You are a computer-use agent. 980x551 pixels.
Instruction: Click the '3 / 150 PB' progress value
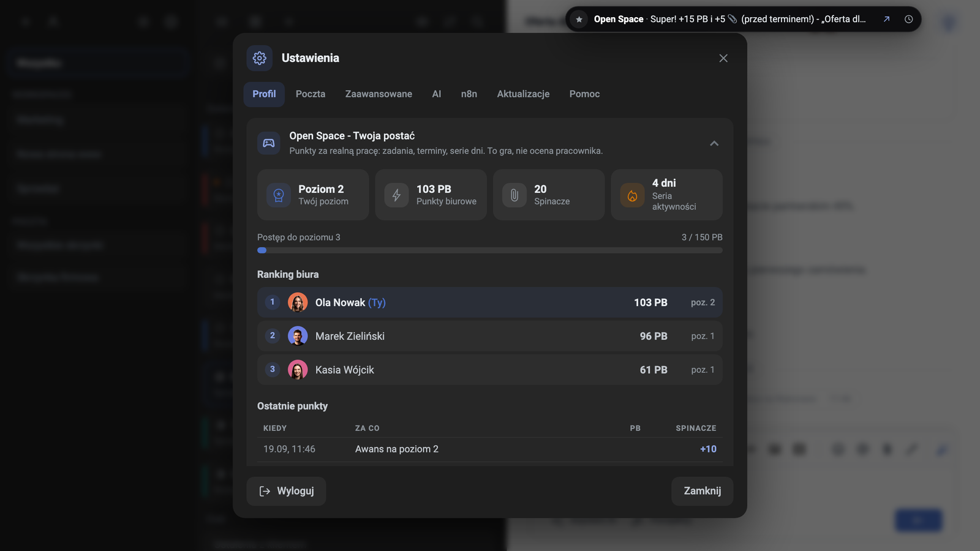click(702, 238)
